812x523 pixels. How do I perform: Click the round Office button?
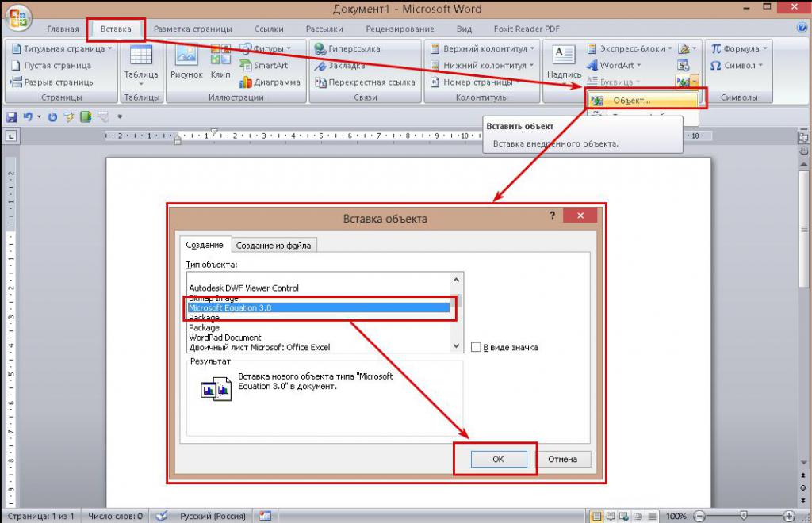(17, 17)
